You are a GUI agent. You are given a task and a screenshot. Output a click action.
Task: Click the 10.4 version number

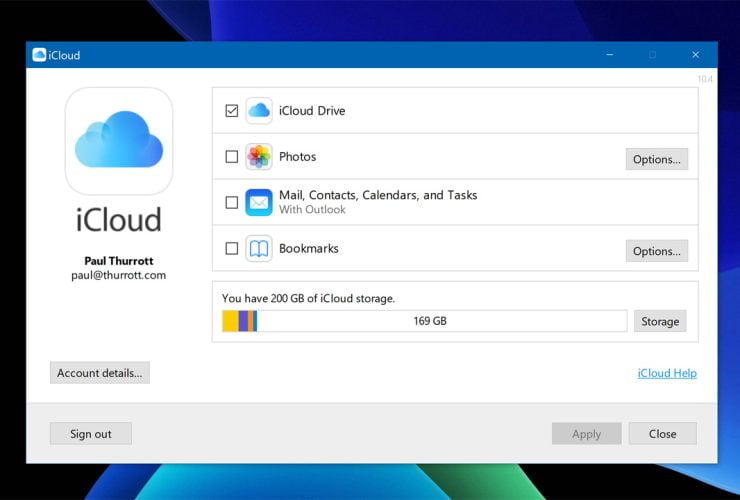705,79
